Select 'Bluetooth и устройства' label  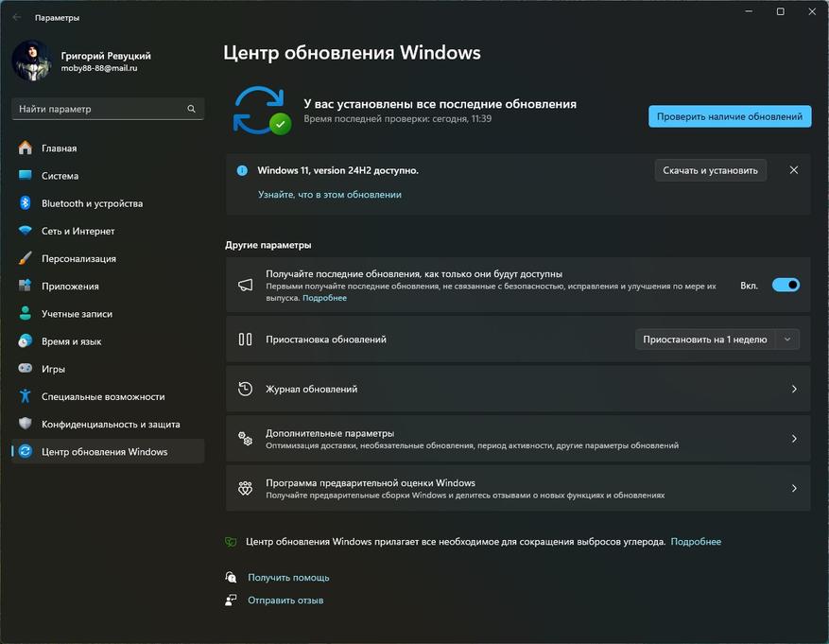tap(92, 203)
